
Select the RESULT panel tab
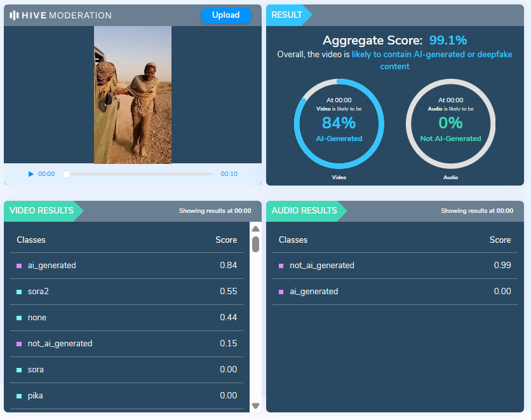click(x=286, y=15)
